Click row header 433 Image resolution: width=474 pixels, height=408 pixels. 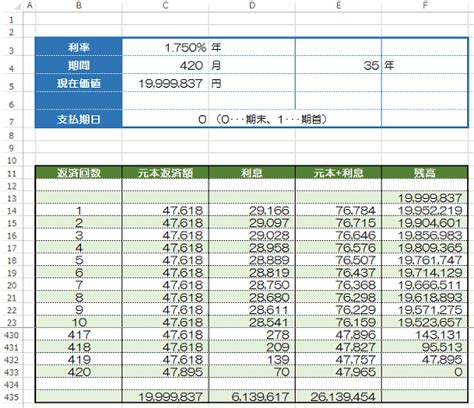(12, 372)
